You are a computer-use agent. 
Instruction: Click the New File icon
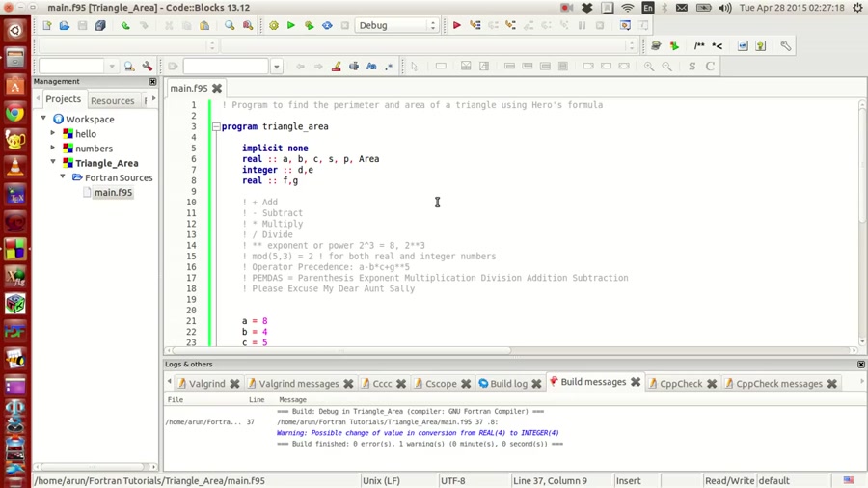(46, 26)
